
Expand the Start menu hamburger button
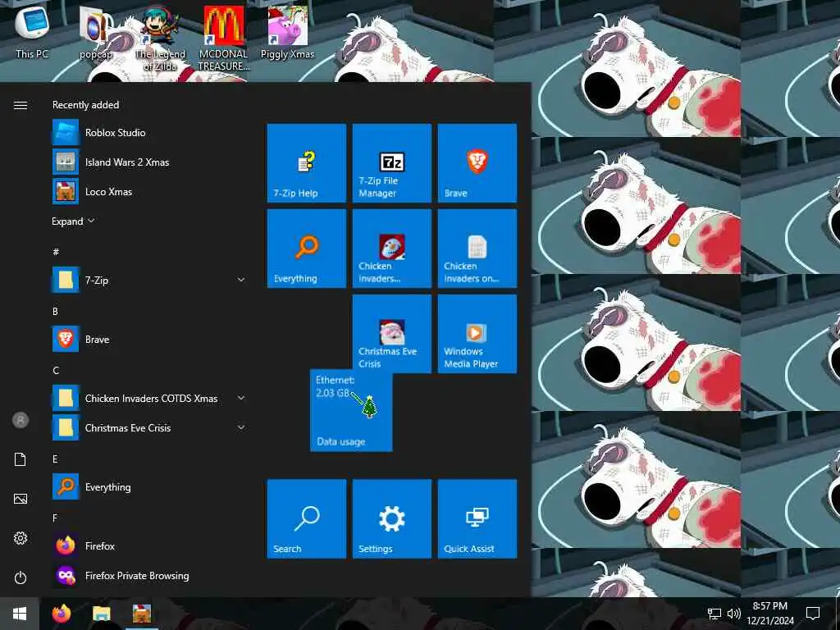point(21,105)
